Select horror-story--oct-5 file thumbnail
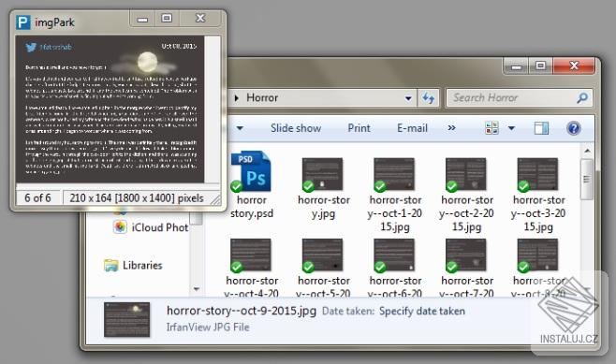The image size is (616, 364). tap(323, 255)
